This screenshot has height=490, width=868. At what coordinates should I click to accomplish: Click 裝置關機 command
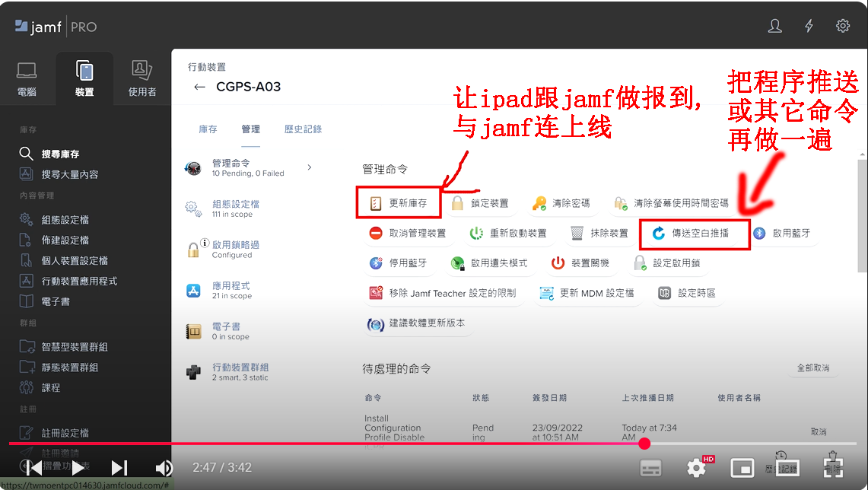pyautogui.click(x=580, y=263)
